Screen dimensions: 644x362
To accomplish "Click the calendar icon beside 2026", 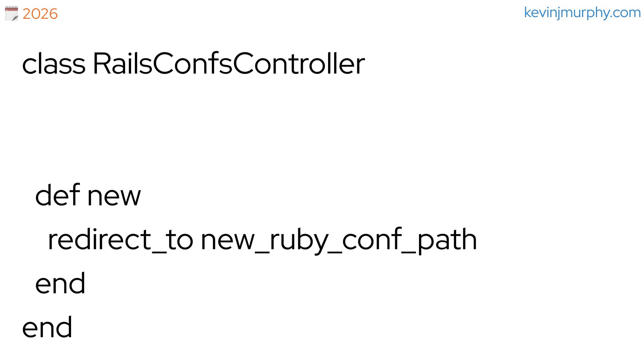I will tap(11, 13).
